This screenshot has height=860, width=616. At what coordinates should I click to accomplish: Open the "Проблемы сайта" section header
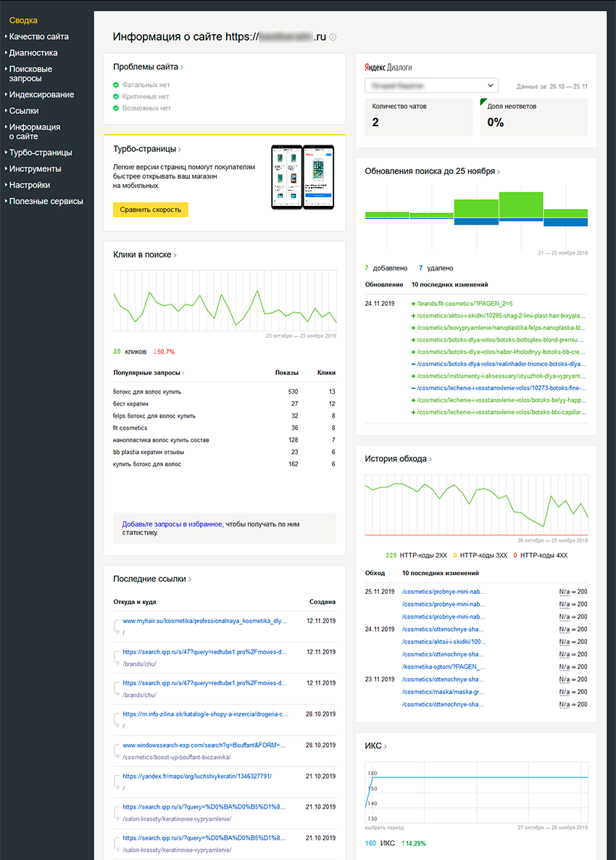coord(148,67)
